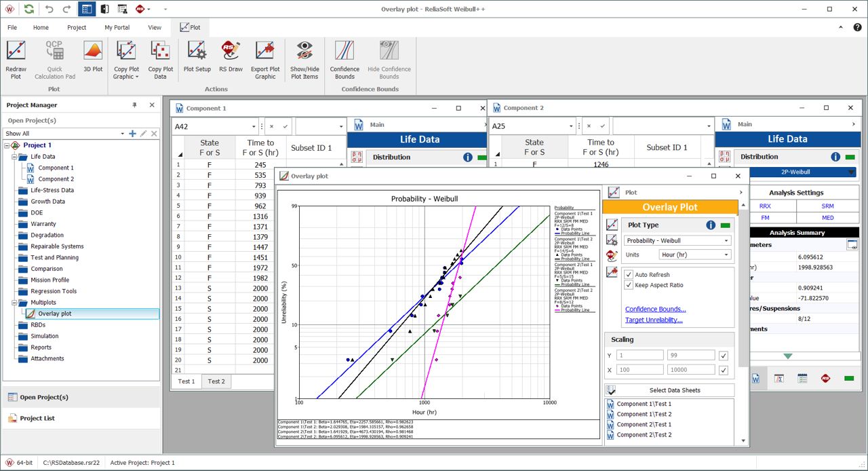
Task: Open the Confidence Bounds... link
Action: point(655,309)
